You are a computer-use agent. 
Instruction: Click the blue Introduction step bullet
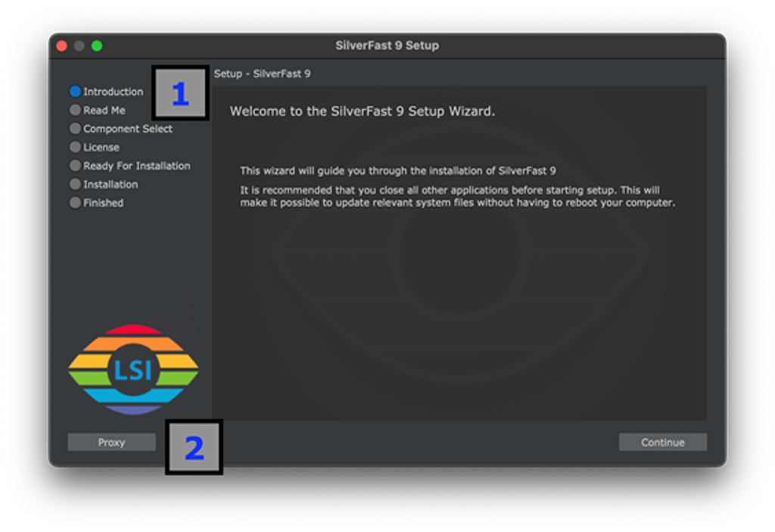[75, 92]
